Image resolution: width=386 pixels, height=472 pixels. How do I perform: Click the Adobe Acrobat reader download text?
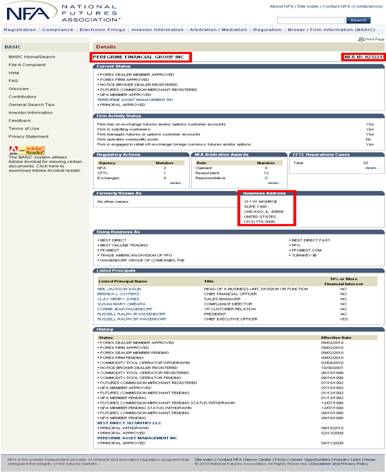45,164
